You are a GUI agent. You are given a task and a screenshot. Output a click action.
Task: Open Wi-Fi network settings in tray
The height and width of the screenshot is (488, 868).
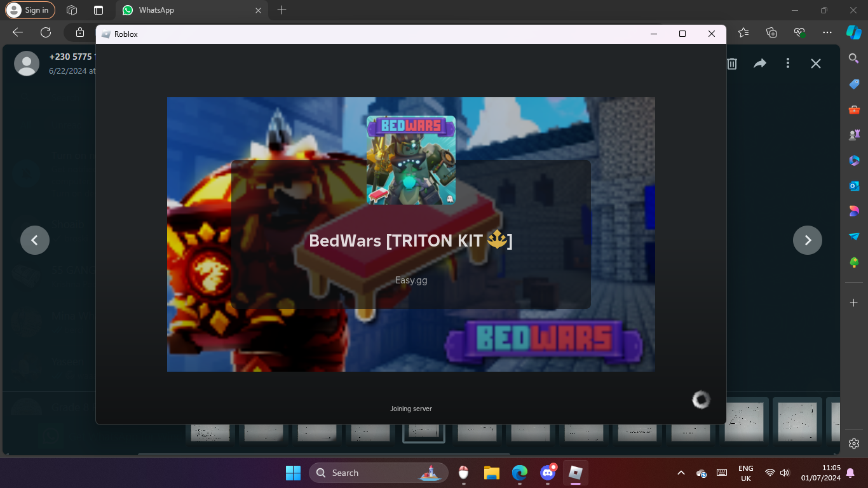click(770, 473)
